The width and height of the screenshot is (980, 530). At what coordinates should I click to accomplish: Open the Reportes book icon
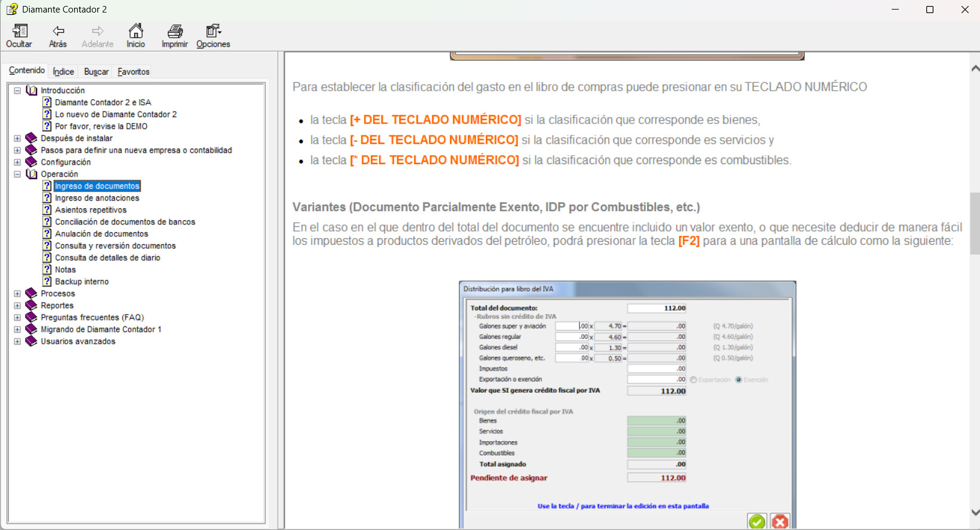coord(32,306)
